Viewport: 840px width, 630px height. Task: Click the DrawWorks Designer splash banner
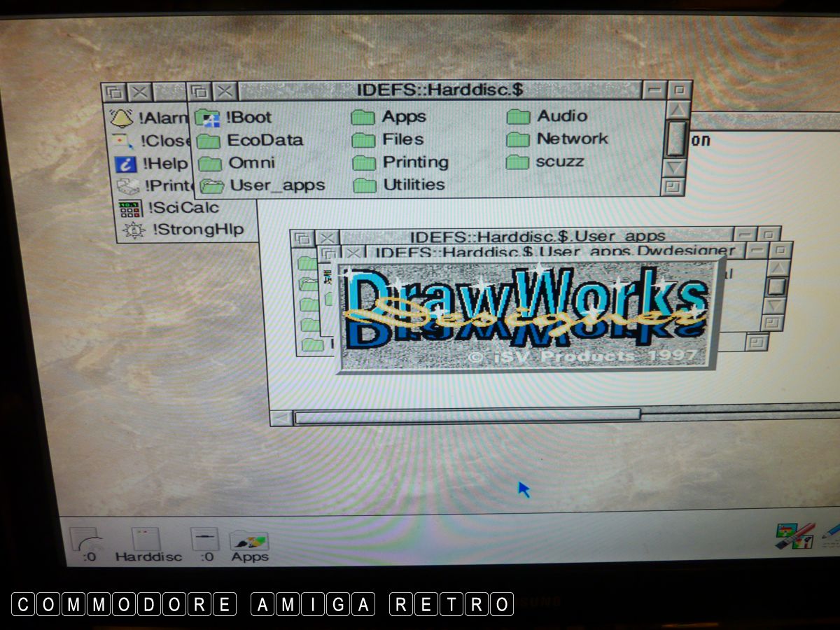[530, 314]
